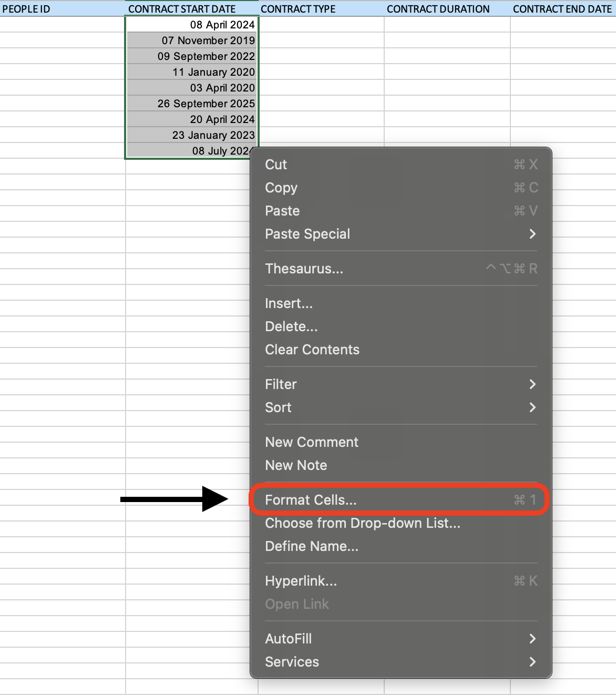Select Insert... from the context menu
Image resolution: width=616 pixels, height=695 pixels.
coord(289,303)
